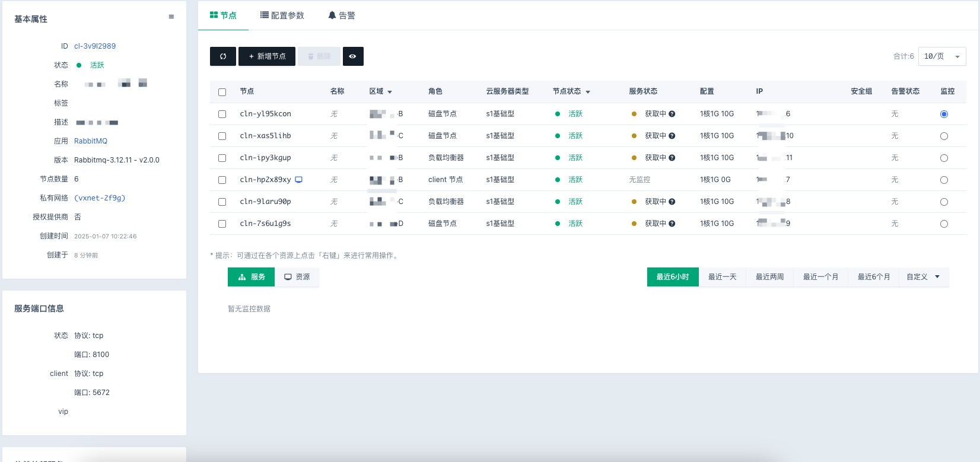This screenshot has height=462, width=980.
Task: Check the box for node cln-xas5lihb
Action: 222,136
